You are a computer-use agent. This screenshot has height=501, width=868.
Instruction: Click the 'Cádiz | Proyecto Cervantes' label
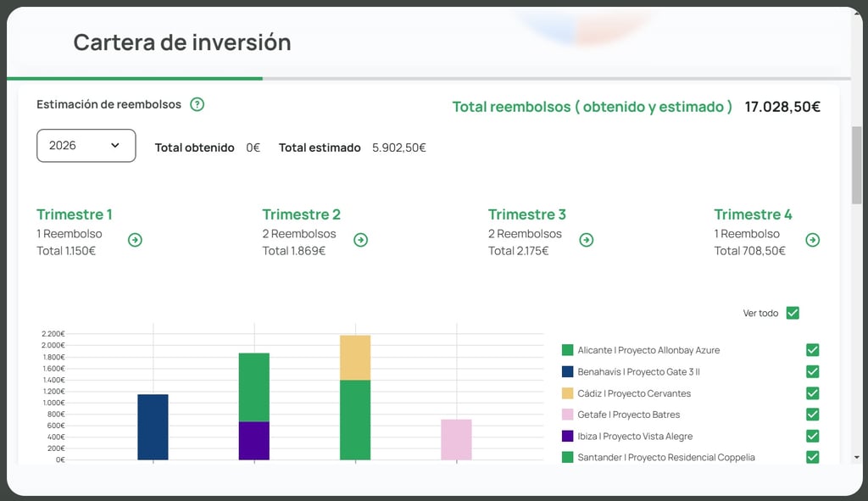click(x=634, y=393)
